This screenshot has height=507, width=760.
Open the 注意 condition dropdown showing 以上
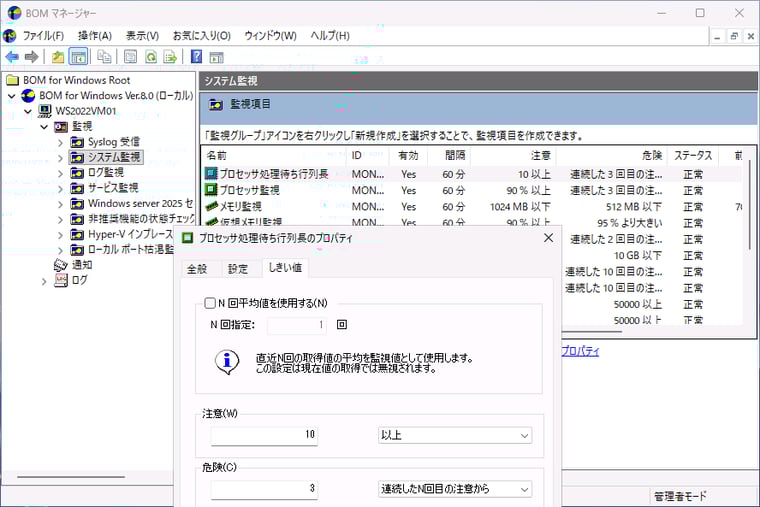pyautogui.click(x=455, y=435)
